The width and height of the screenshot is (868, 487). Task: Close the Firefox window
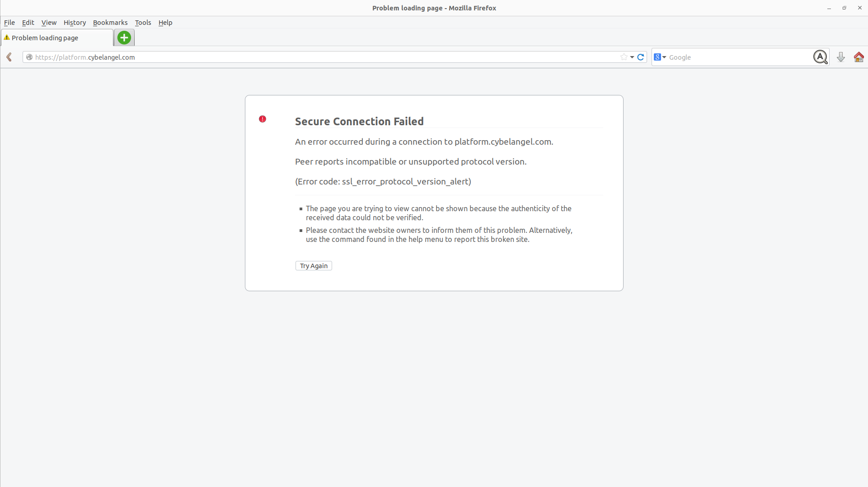[859, 8]
